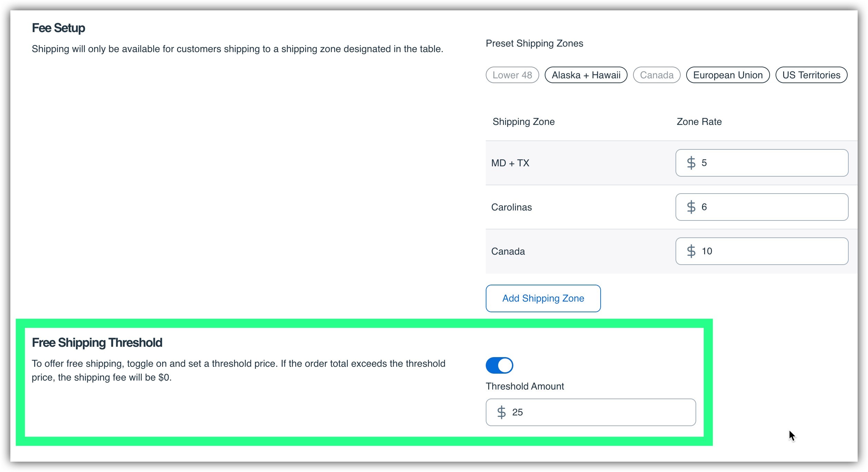Edit Canada zone rate field
868x472 pixels.
(x=769, y=251)
